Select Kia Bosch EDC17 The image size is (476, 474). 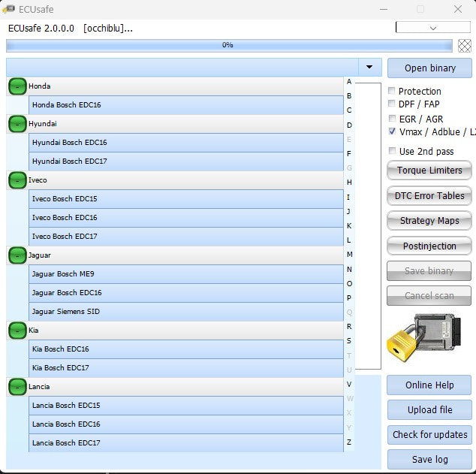pos(186,368)
